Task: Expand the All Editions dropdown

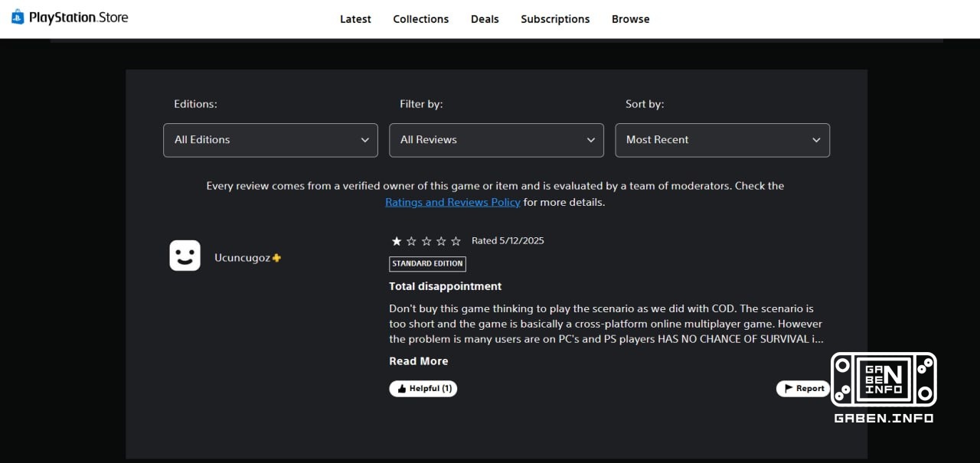Action: pyautogui.click(x=270, y=140)
